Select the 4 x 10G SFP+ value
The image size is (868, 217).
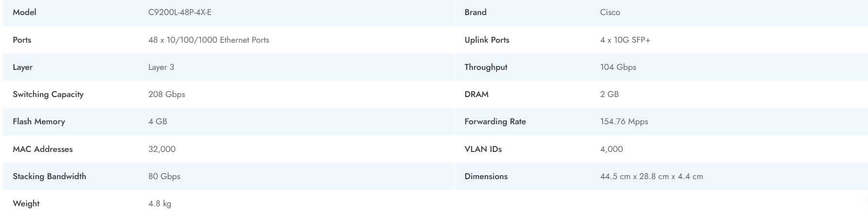tap(625, 40)
